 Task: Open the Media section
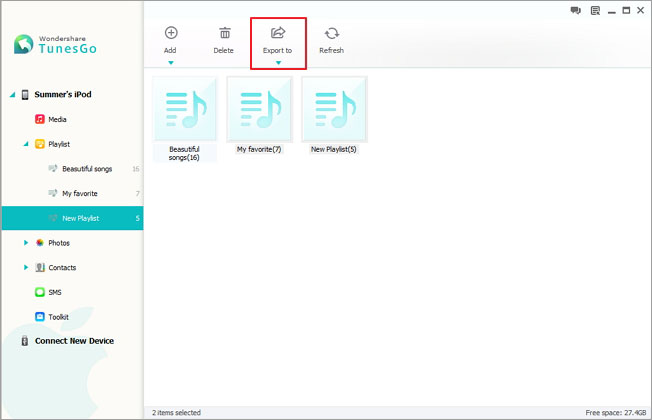point(57,119)
